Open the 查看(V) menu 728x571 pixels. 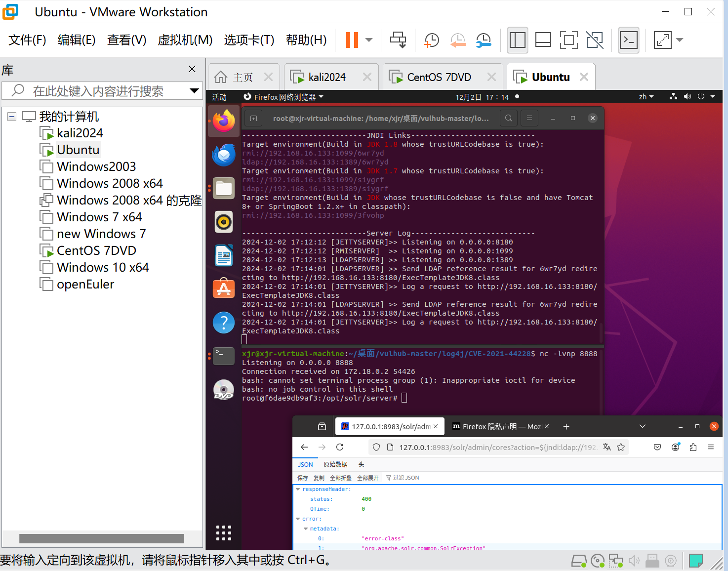coord(126,40)
